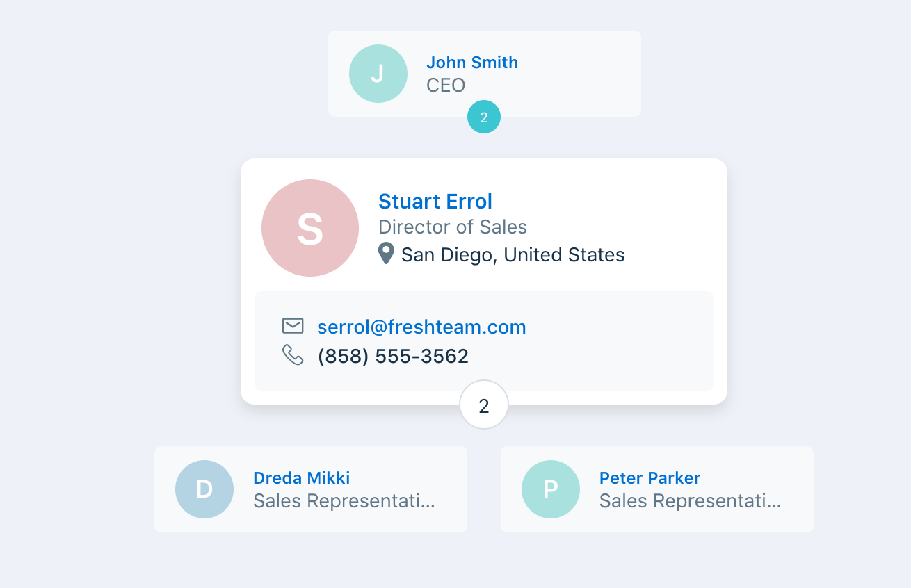Click the phone number (858) 555-3562
Image resolution: width=911 pixels, height=588 pixels.
point(393,357)
